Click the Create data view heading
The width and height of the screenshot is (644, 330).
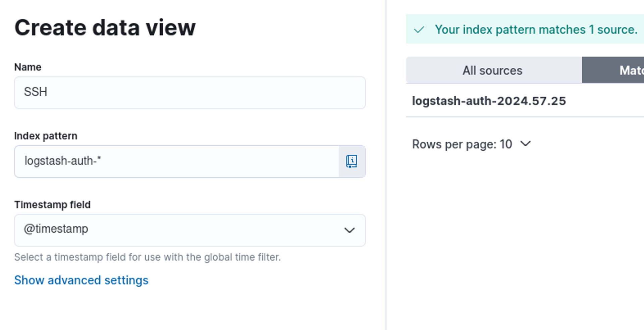click(x=105, y=28)
